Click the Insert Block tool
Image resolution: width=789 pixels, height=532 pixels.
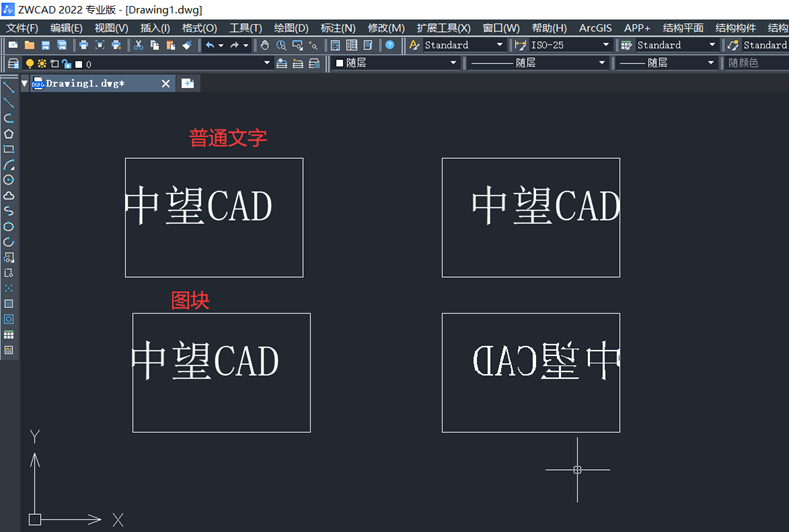tap(9, 258)
